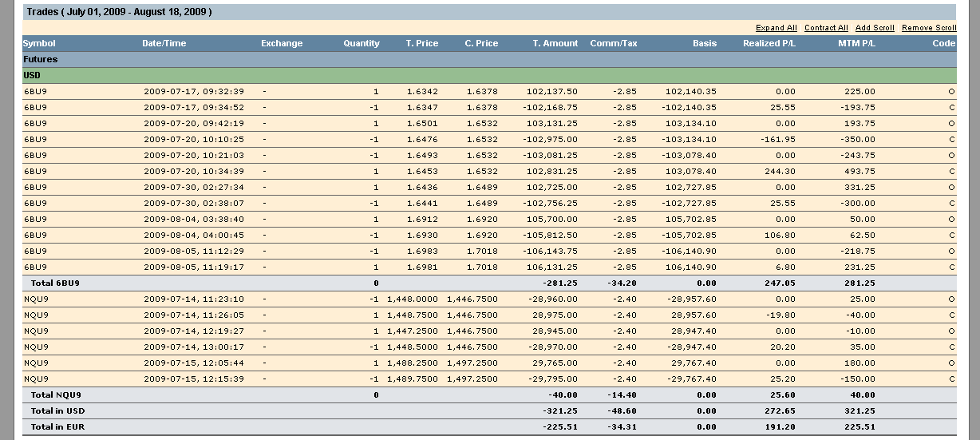
Task: Click the Realized P/L column header
Action: pyautogui.click(x=769, y=43)
